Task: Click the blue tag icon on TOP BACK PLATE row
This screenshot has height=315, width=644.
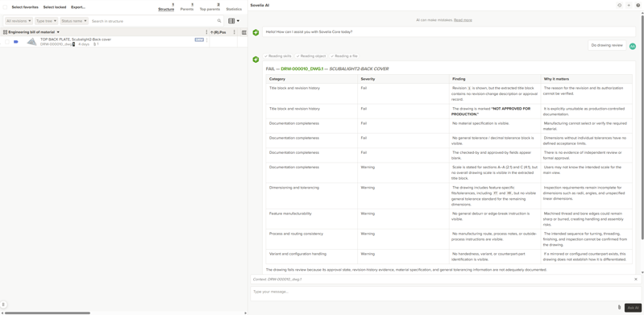Action: (16, 41)
